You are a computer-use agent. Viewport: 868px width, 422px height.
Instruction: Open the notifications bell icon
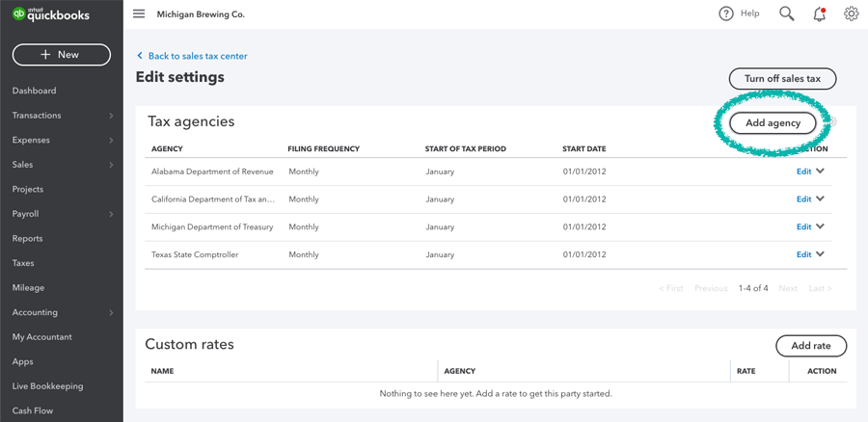[819, 14]
